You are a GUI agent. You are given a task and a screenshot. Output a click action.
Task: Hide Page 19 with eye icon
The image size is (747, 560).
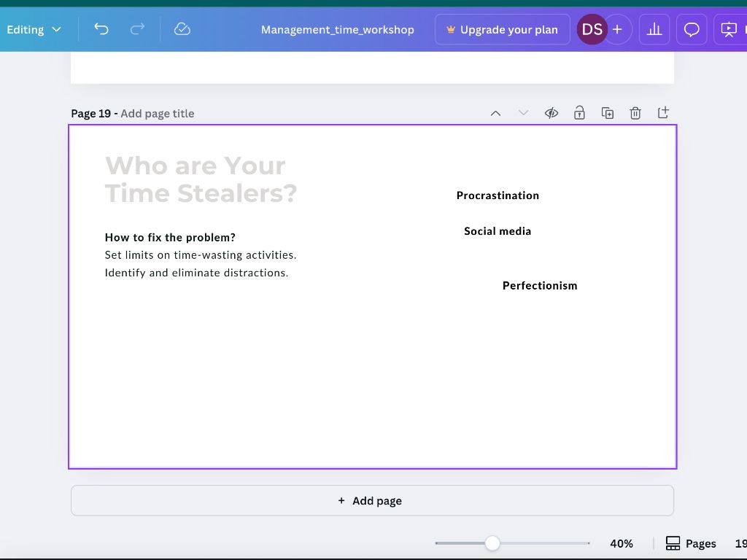click(551, 113)
